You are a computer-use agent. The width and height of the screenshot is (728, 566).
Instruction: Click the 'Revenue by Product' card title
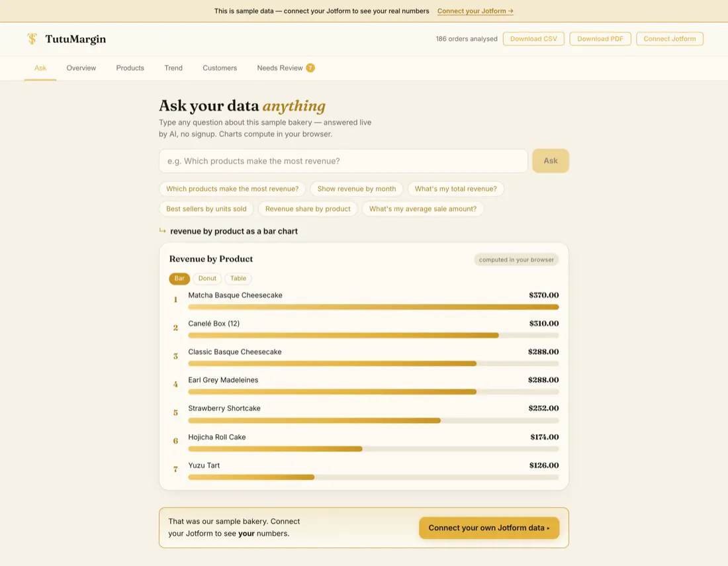tap(210, 259)
